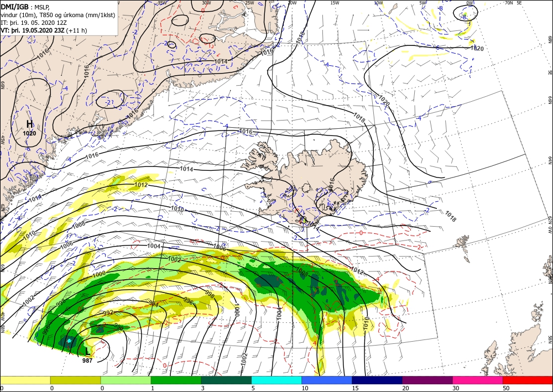
Task: Click the '25W' longitude label
Action: [x=249, y=3]
